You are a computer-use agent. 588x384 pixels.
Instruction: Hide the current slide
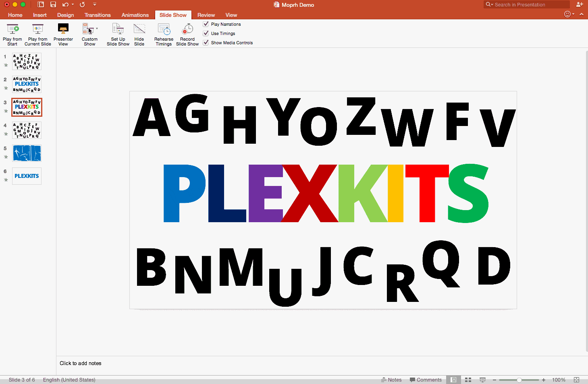[x=139, y=34]
